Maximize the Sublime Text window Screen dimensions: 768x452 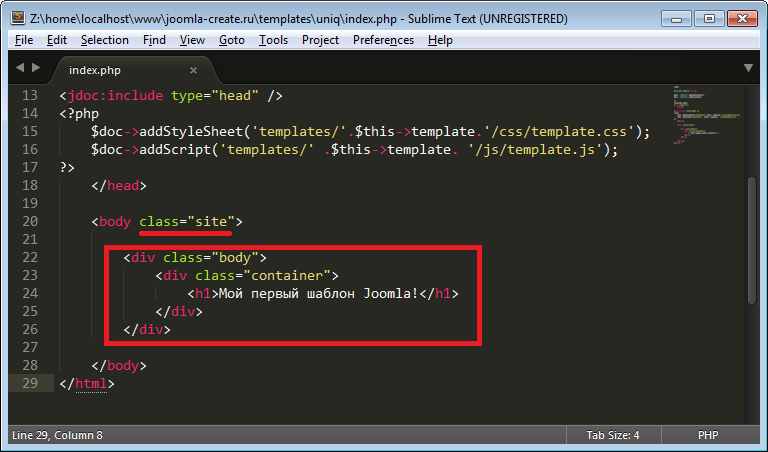(x=709, y=17)
